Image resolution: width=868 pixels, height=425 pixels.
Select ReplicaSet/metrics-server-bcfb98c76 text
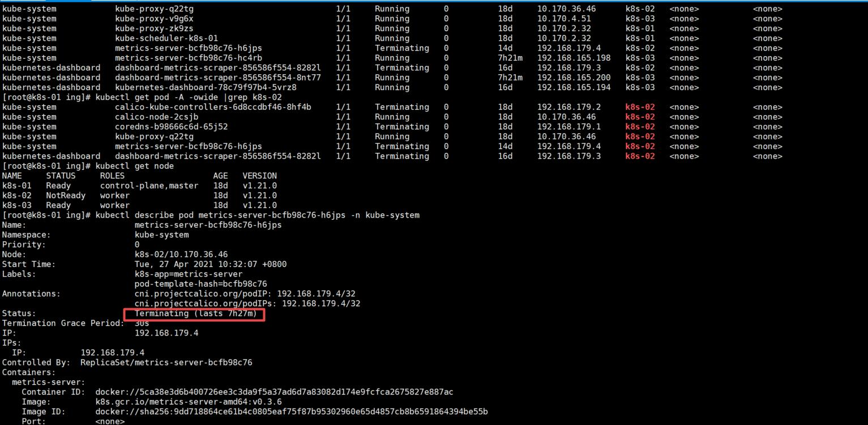(166, 362)
